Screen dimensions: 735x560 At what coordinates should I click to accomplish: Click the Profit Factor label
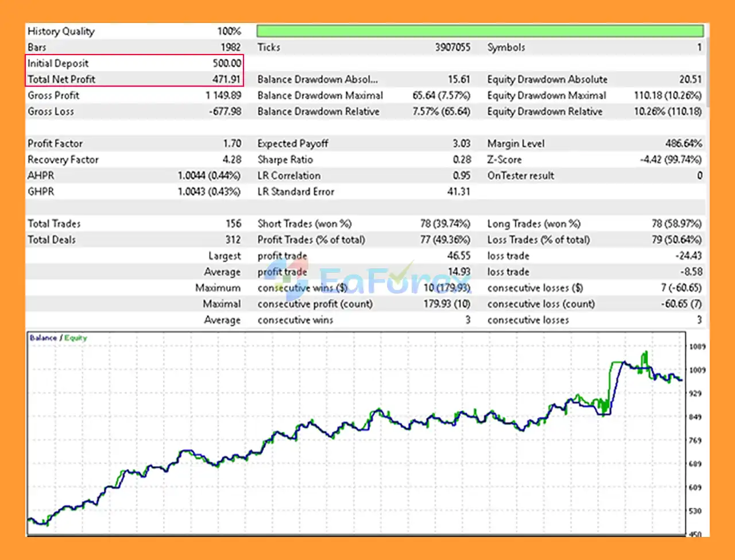55,144
